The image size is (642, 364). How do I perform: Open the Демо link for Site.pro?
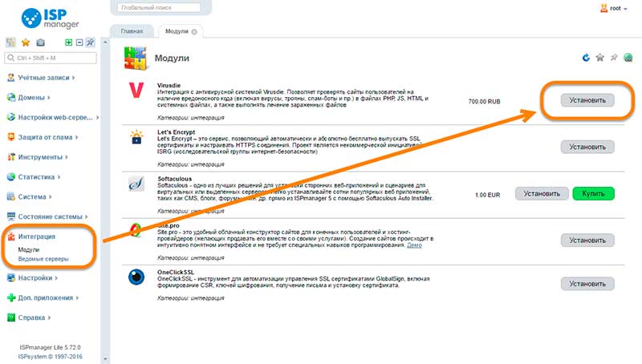pyautogui.click(x=414, y=245)
